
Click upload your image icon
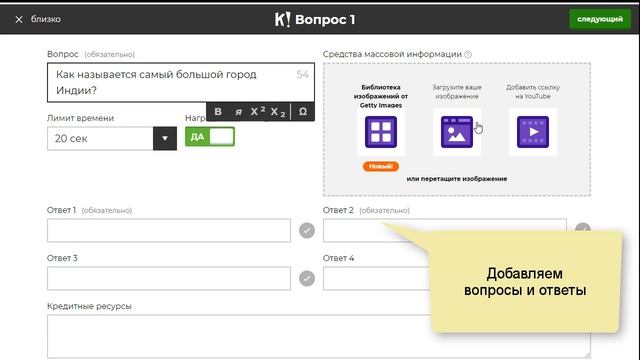[457, 132]
